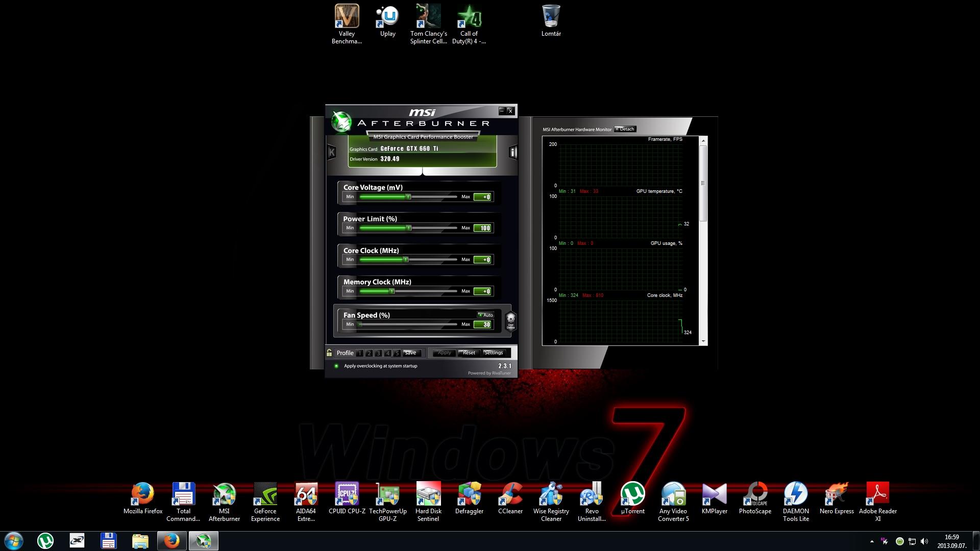Open Call of Duty 4 shortcut
Image resolution: width=980 pixels, height=551 pixels.
(469, 24)
